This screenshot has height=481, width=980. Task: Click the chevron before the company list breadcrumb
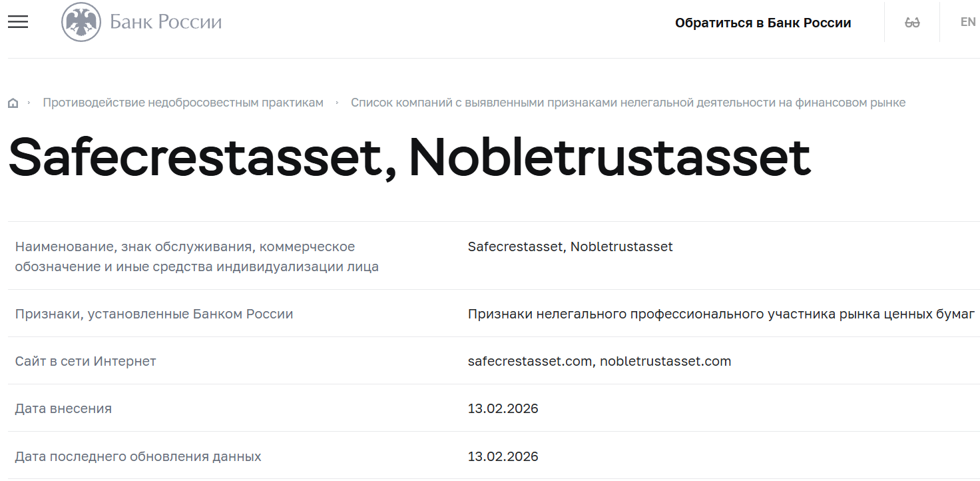click(x=338, y=103)
